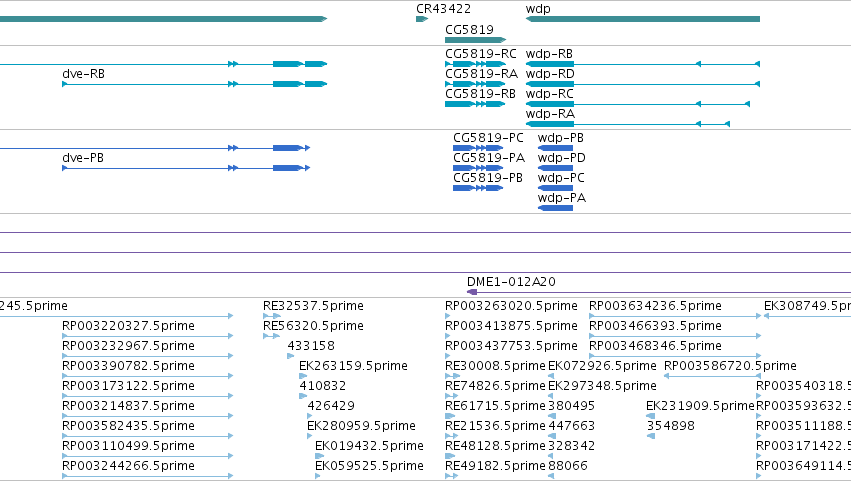This screenshot has width=851, height=481.
Task: Click feature 410832
Action: [323, 386]
